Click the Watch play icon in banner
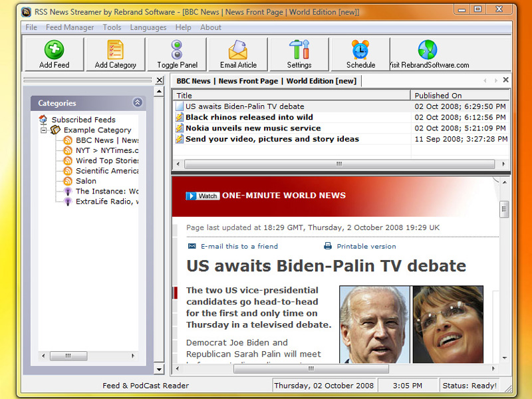The width and height of the screenshot is (532, 399). click(191, 196)
